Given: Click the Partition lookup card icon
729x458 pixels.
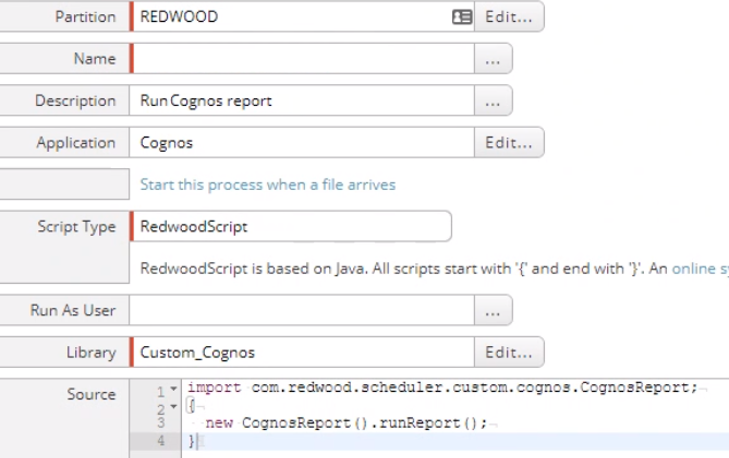Looking at the screenshot, I should [462, 17].
